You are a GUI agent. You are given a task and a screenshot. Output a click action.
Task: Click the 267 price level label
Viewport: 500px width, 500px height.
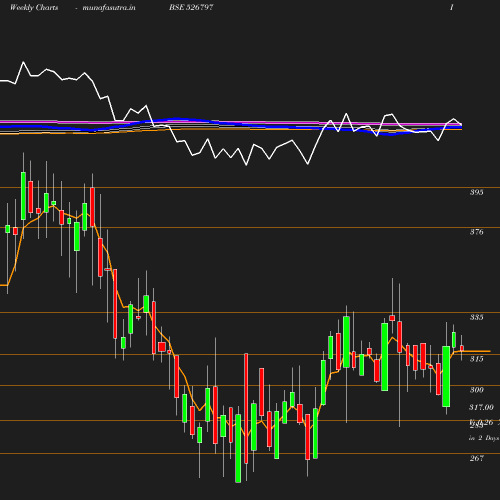pos(476,458)
